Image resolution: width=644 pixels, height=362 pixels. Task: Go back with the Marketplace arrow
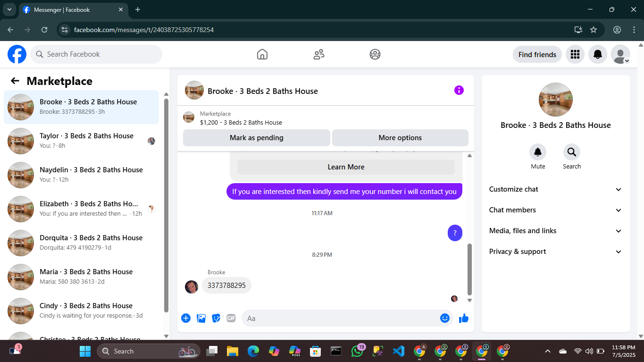click(x=15, y=81)
